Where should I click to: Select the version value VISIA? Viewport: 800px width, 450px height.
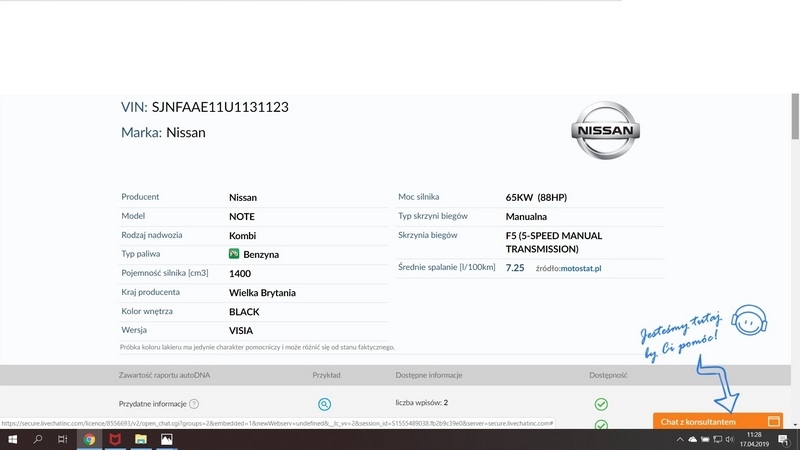point(241,331)
